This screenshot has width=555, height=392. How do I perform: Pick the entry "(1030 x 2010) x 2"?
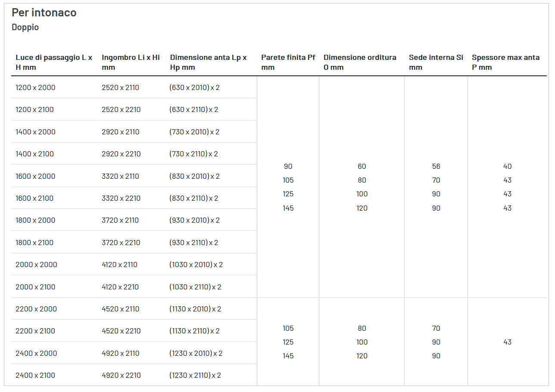click(x=196, y=264)
